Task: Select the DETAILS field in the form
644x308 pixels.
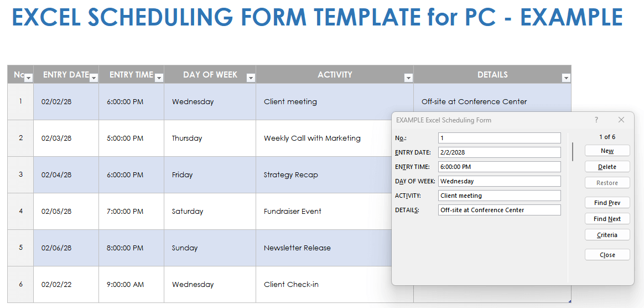Action: [499, 210]
